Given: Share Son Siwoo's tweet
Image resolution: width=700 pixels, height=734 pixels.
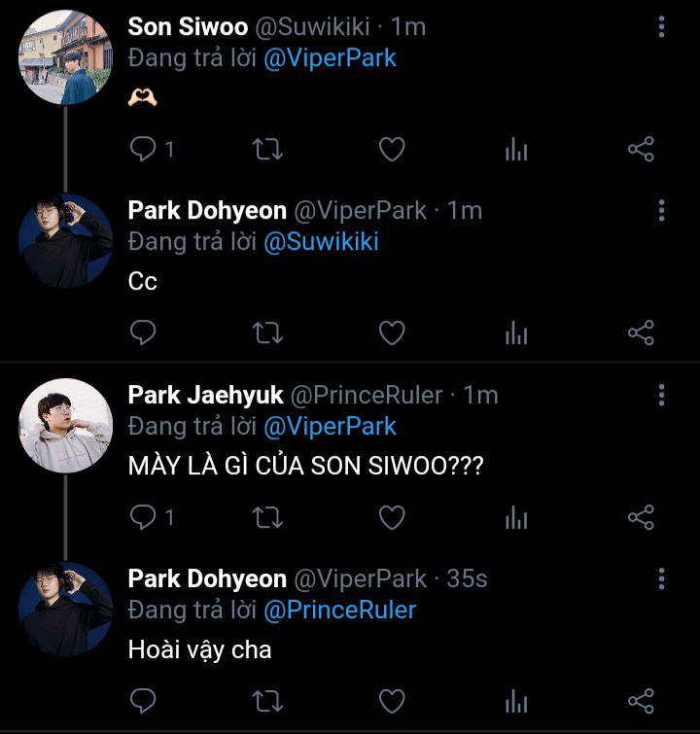Looking at the screenshot, I should click(x=641, y=149).
